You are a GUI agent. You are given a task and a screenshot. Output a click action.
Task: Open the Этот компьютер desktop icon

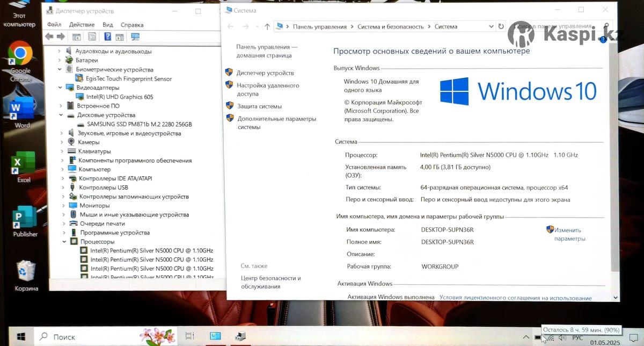click(x=19, y=15)
